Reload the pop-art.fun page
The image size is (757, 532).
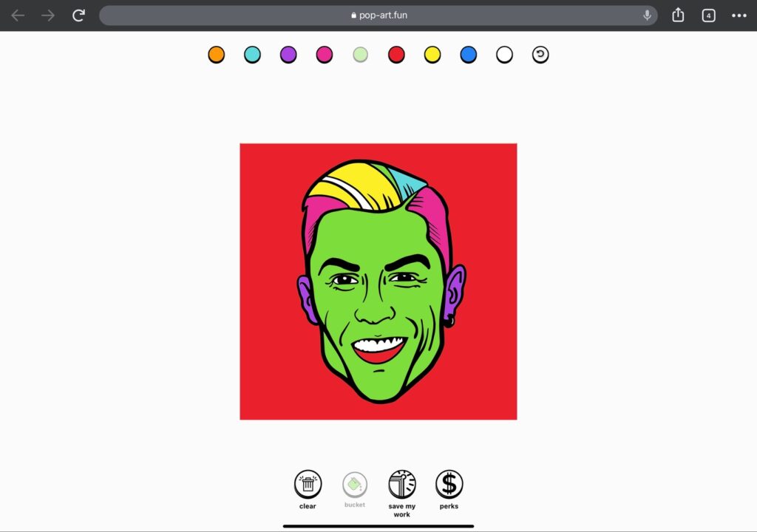pos(78,16)
